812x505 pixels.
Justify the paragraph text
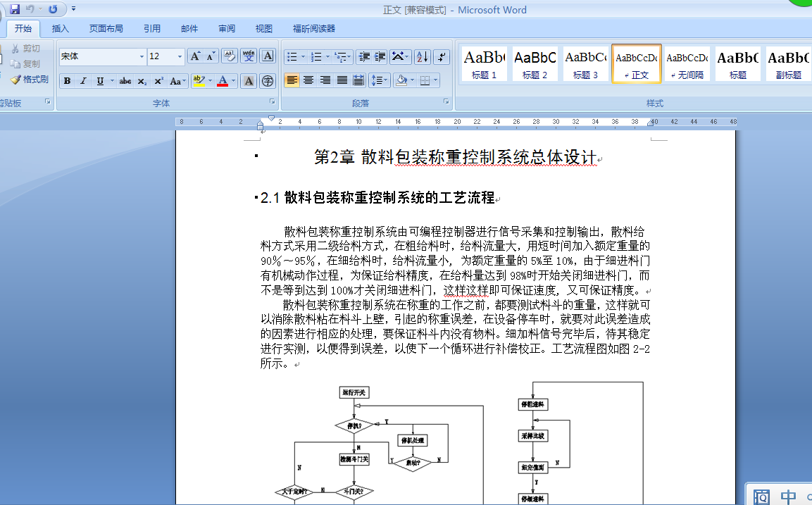(342, 80)
